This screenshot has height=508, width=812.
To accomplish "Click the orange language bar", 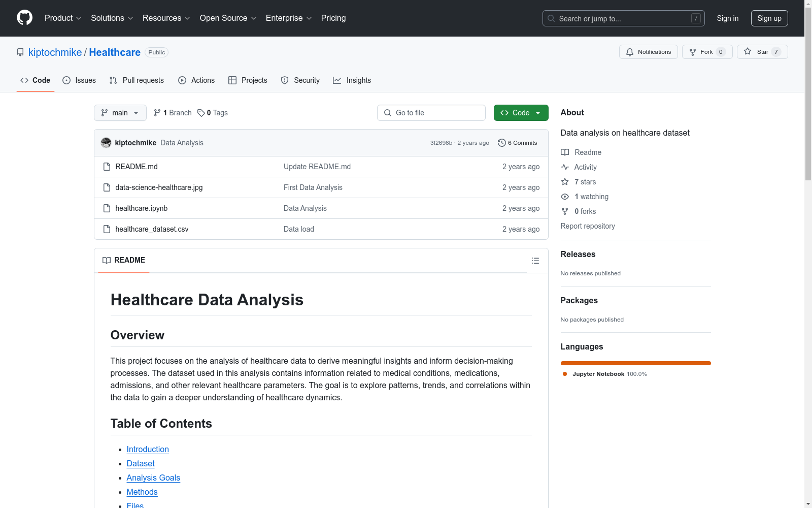I will [635, 363].
